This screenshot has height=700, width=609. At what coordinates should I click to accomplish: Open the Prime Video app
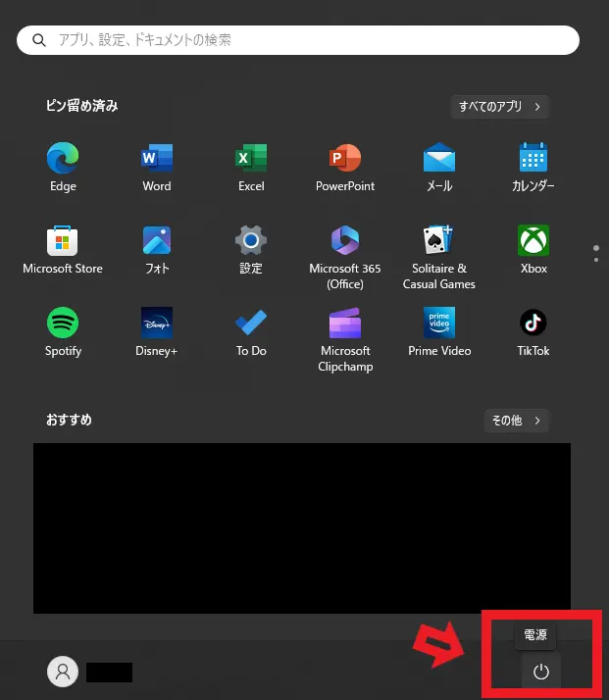(x=439, y=323)
